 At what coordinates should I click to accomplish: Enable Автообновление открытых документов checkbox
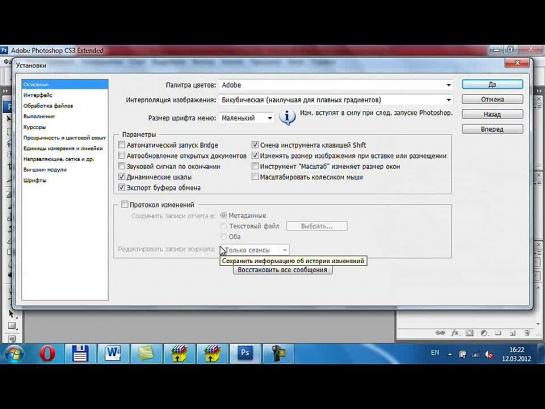pyautogui.click(x=121, y=155)
